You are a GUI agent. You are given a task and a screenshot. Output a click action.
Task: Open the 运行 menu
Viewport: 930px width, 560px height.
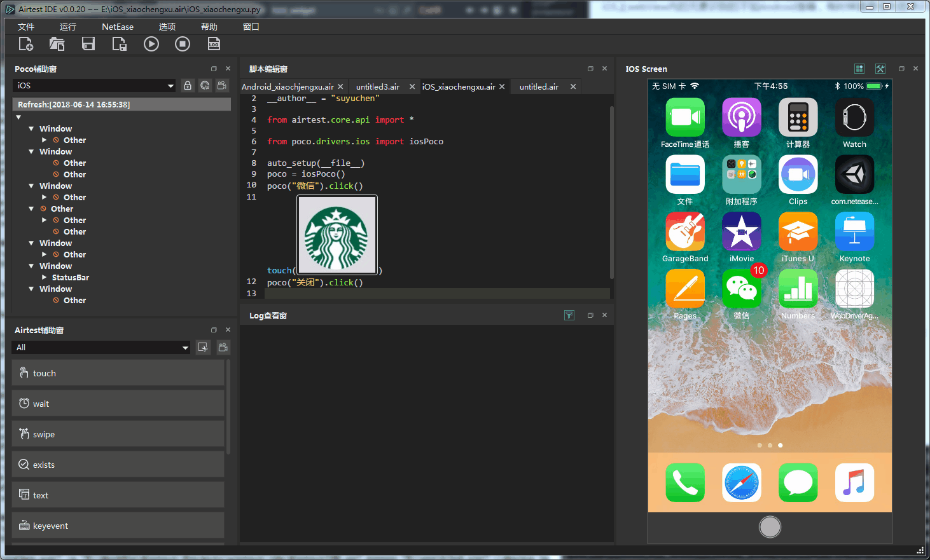point(68,27)
